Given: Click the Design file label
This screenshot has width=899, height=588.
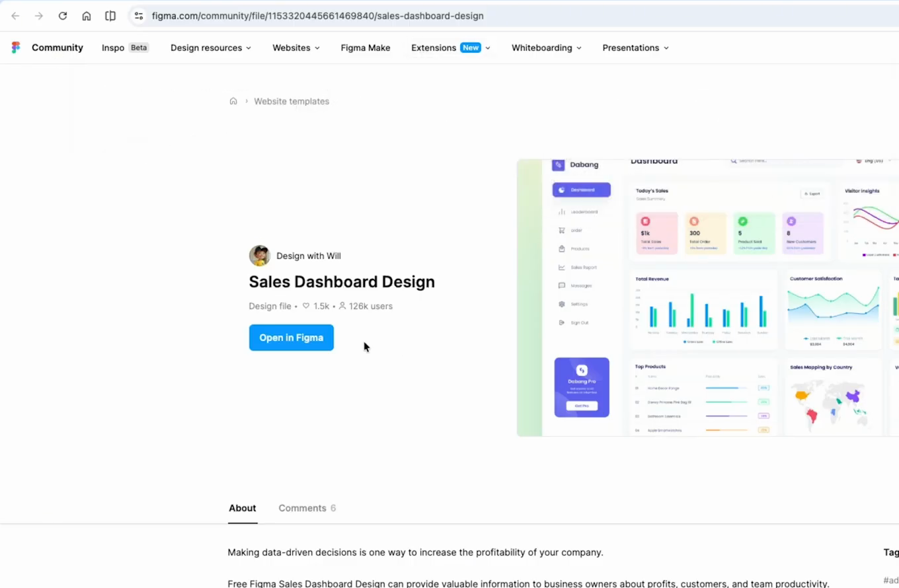Looking at the screenshot, I should 270,306.
